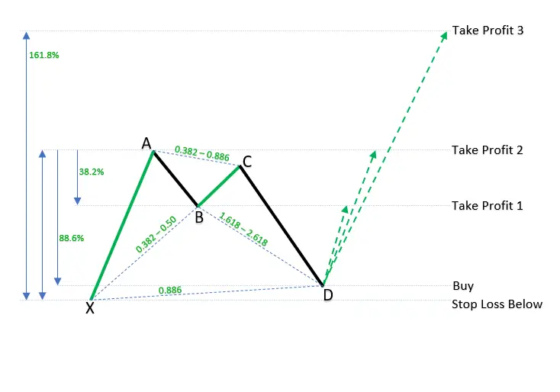
Task: Click the green arrowhead at Take Profit 2
Action: (373, 154)
